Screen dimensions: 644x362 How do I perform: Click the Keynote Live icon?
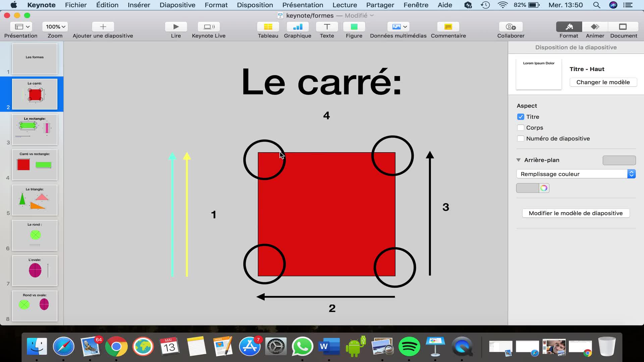(x=209, y=27)
